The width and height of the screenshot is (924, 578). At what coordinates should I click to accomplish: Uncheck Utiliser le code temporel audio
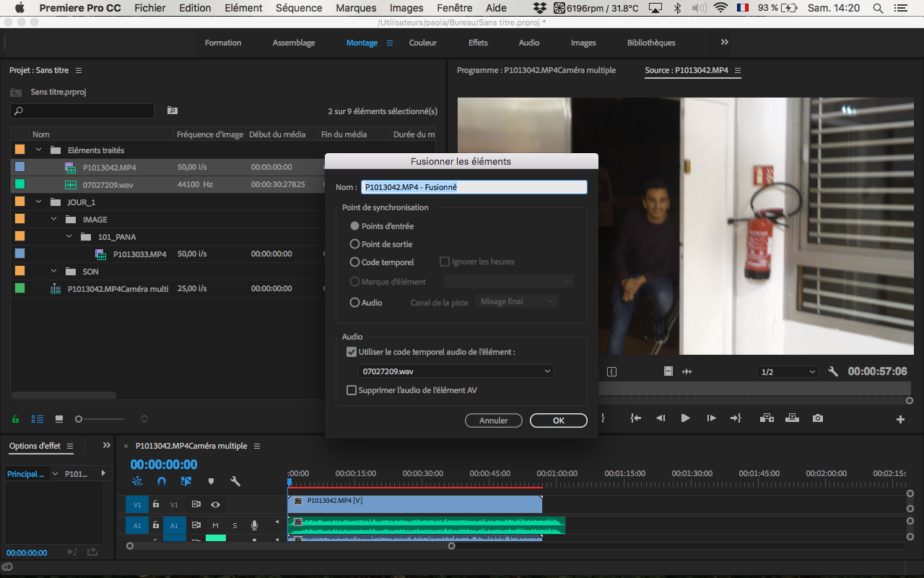pos(352,352)
